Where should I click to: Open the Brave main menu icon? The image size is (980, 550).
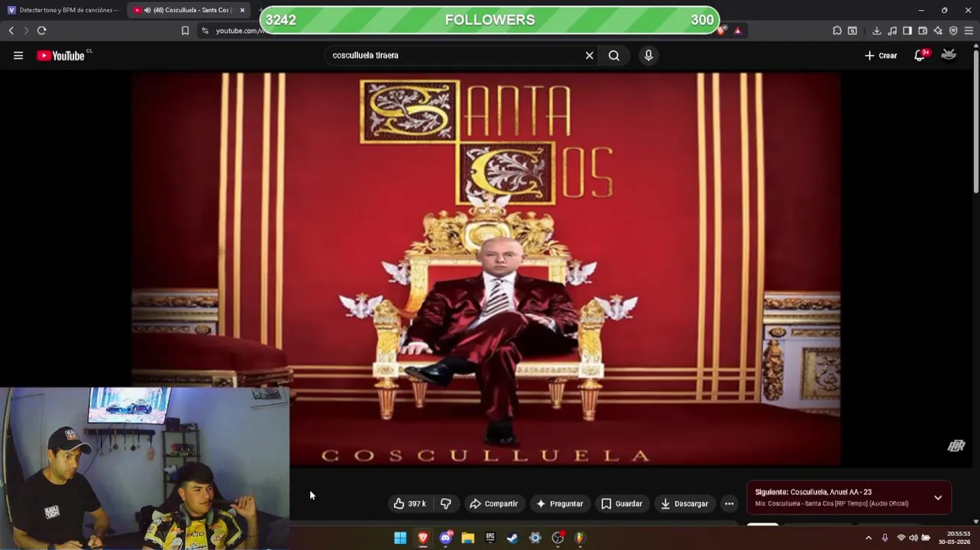point(969,31)
